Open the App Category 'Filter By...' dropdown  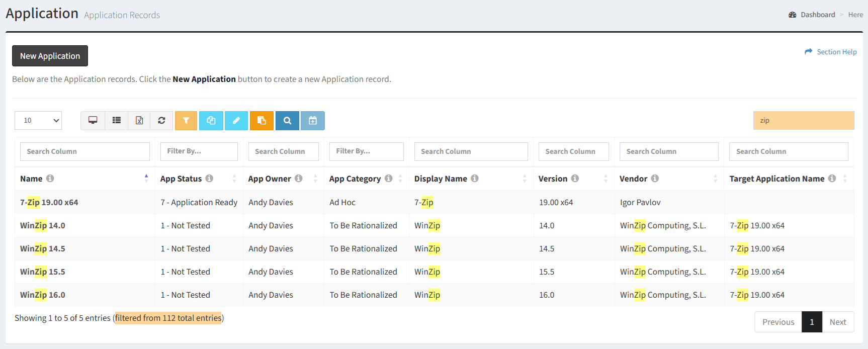[x=366, y=151]
